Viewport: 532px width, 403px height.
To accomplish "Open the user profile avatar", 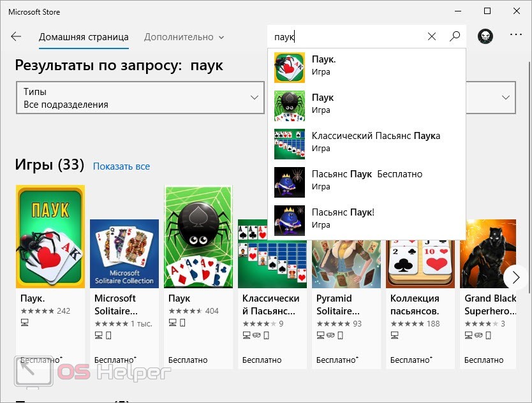I will 485,36.
